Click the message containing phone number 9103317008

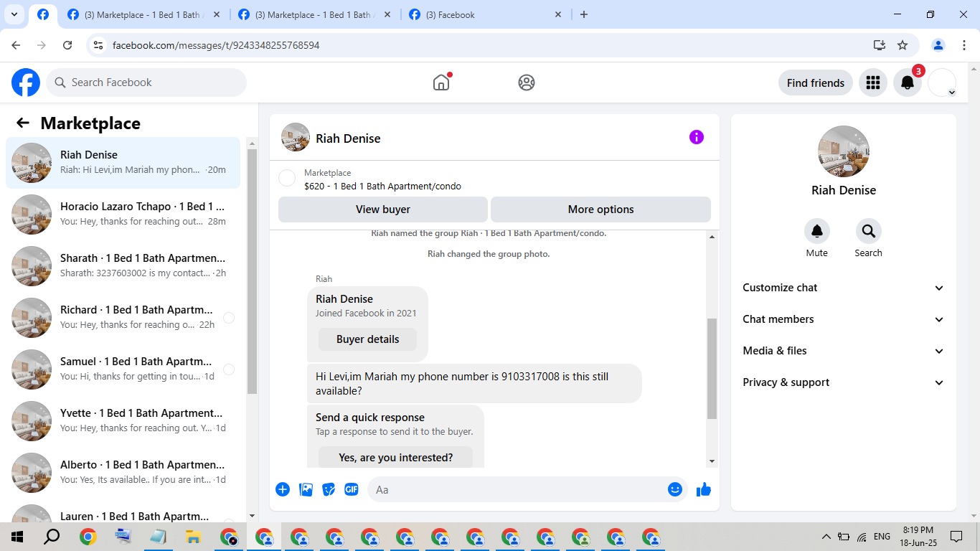coord(474,383)
